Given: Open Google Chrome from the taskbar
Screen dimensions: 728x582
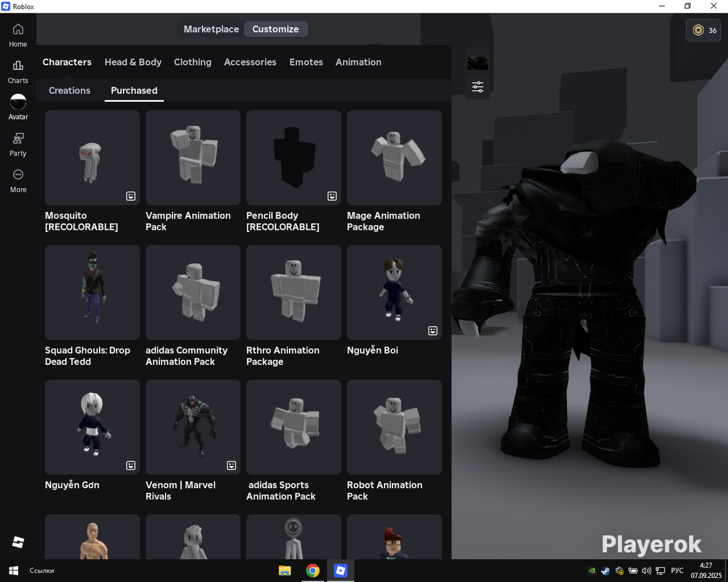Looking at the screenshot, I should tap(313, 571).
